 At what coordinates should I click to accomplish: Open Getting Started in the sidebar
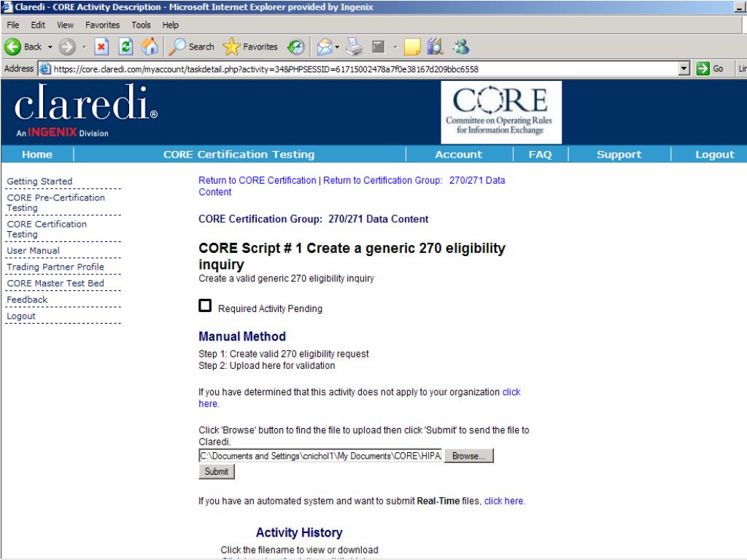(x=39, y=182)
